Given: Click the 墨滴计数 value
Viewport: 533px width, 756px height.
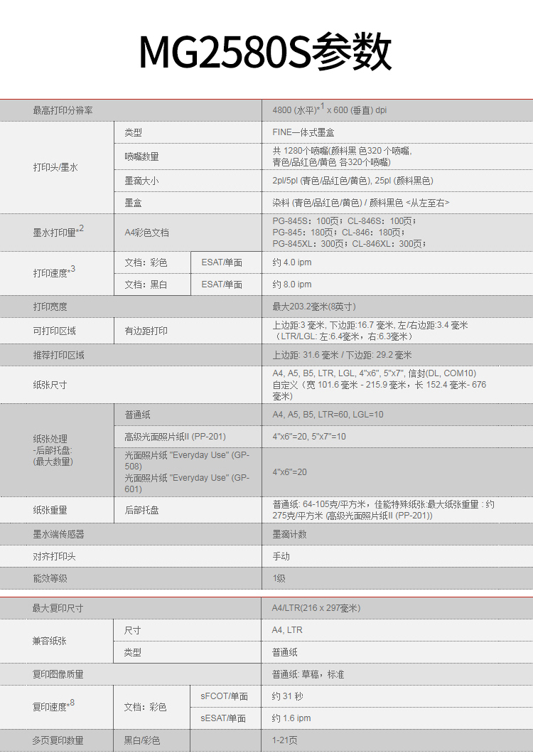Looking at the screenshot, I should pyautogui.click(x=290, y=534).
